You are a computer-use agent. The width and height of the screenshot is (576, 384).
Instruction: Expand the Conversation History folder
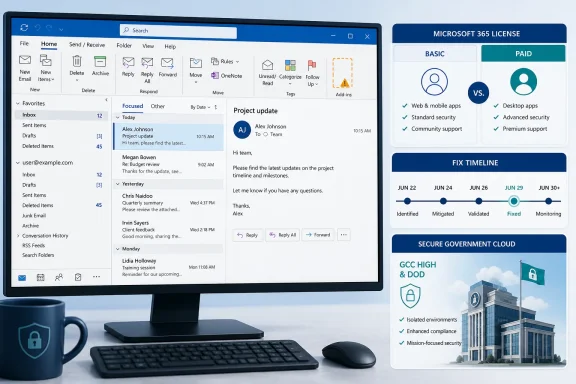click(18, 236)
